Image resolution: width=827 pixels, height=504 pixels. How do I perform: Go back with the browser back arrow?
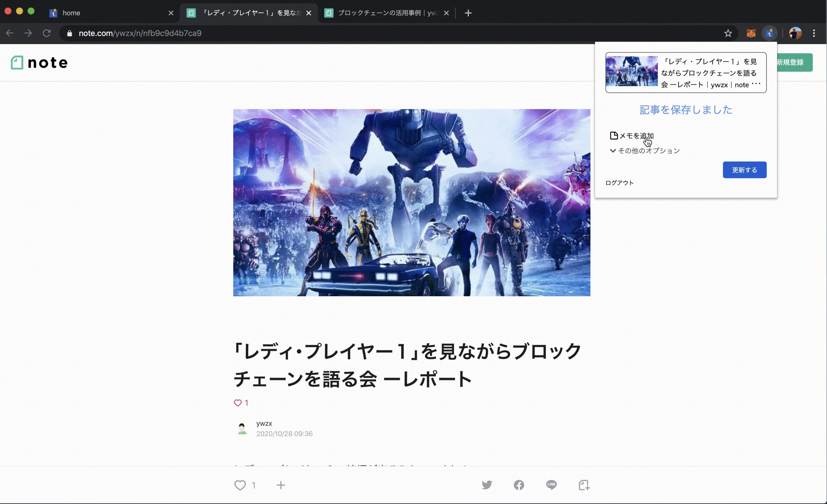coord(10,33)
